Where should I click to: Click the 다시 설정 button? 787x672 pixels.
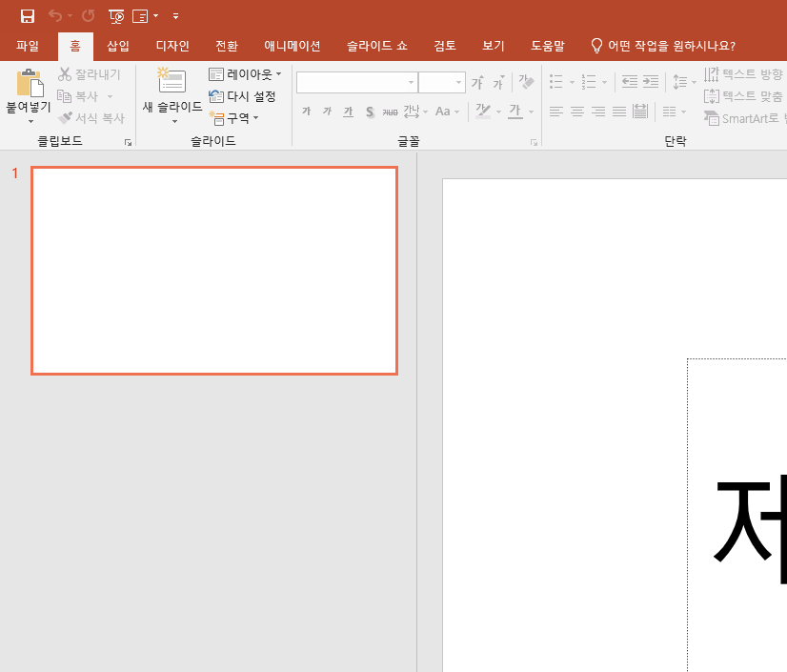pos(242,96)
